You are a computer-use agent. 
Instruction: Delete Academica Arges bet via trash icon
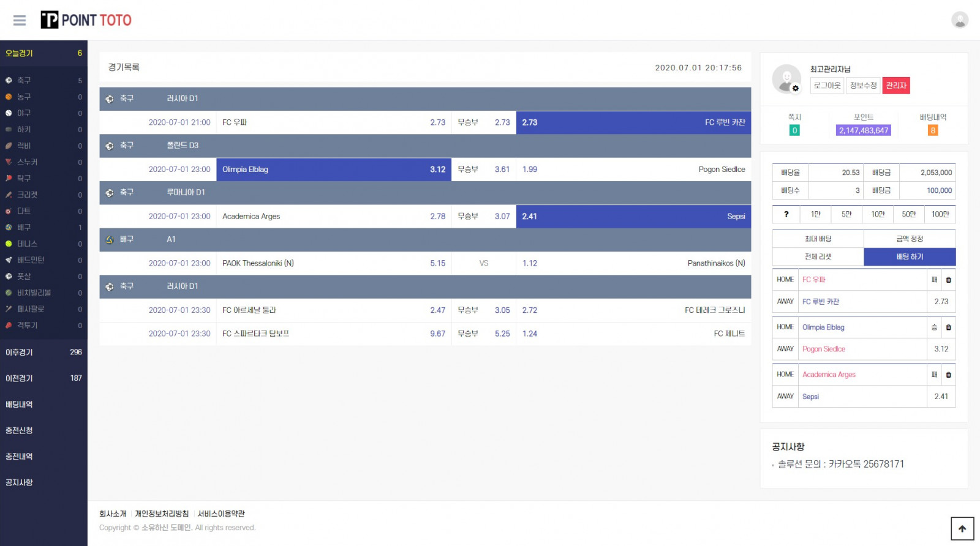click(x=948, y=375)
